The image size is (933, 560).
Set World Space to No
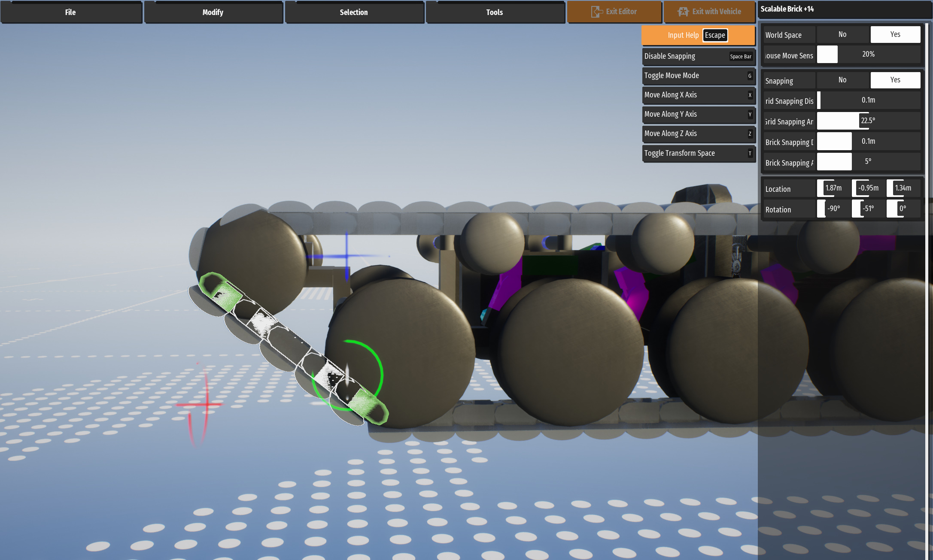tap(842, 34)
